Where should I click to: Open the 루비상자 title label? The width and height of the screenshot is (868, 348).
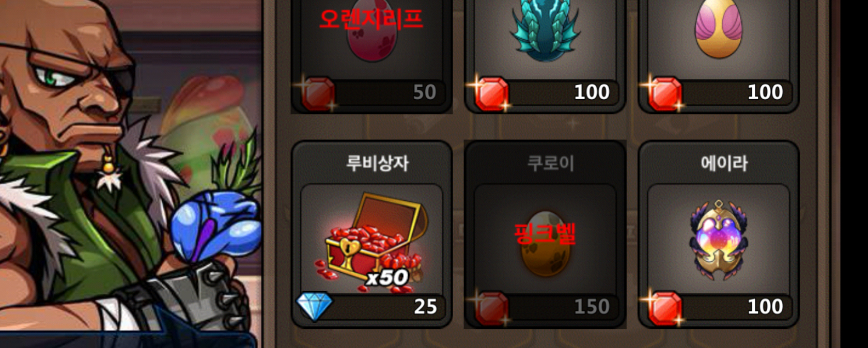coord(377,163)
